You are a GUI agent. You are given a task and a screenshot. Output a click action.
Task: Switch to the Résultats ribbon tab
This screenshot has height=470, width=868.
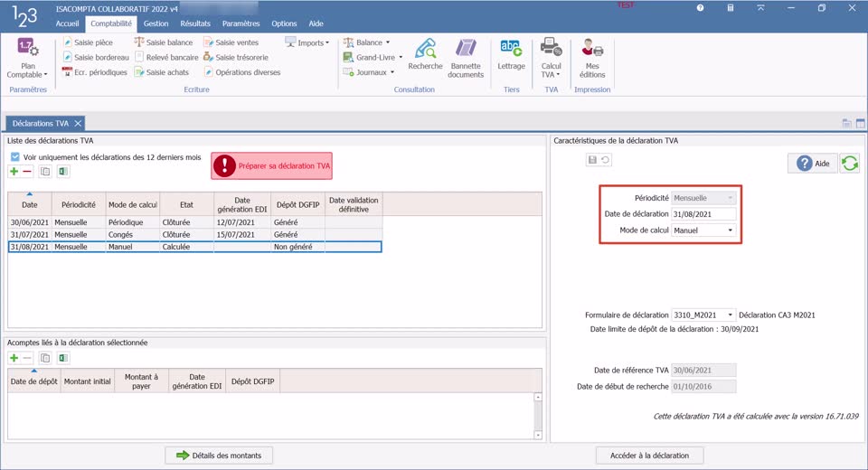pos(195,23)
